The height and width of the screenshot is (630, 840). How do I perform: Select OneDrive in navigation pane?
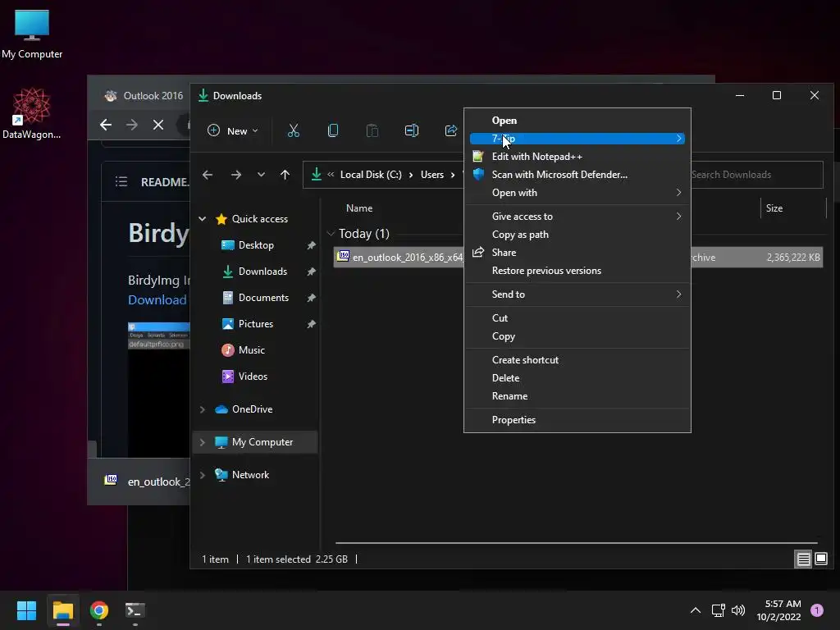pyautogui.click(x=252, y=409)
